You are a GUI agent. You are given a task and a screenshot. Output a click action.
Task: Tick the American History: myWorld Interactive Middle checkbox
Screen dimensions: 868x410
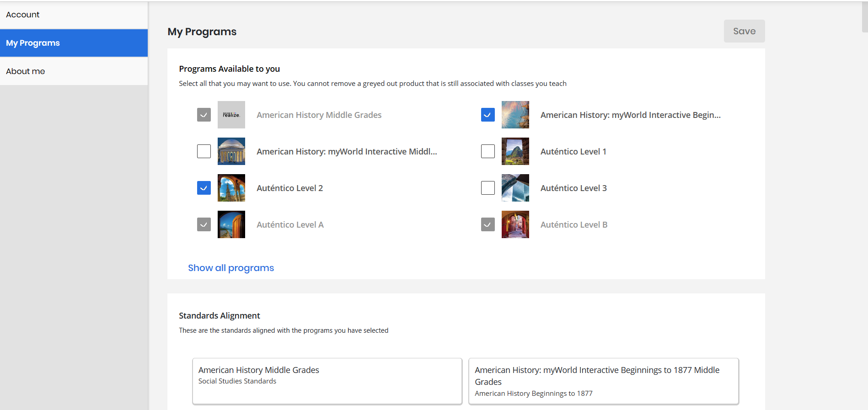[x=204, y=151]
